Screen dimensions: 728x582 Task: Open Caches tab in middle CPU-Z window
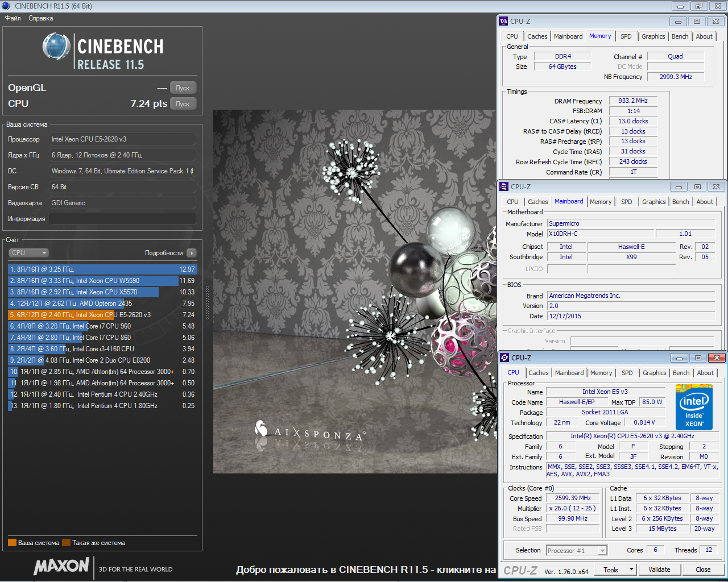538,202
